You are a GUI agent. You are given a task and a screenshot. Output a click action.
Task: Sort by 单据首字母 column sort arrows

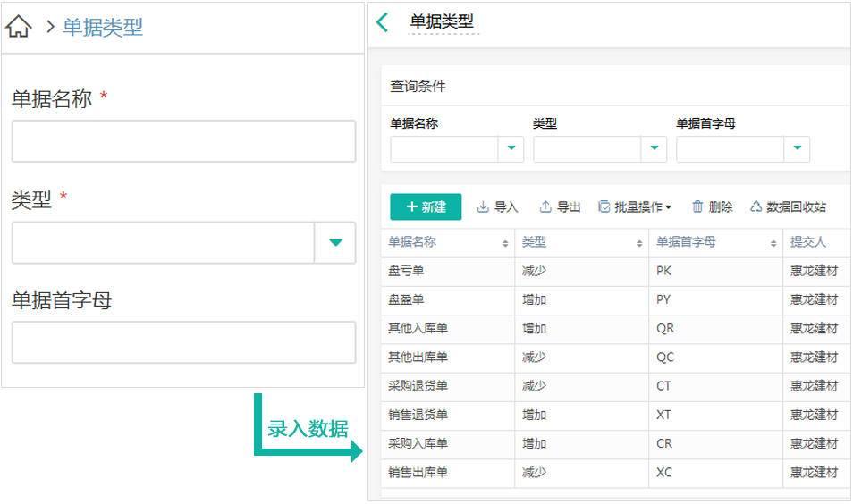click(773, 243)
